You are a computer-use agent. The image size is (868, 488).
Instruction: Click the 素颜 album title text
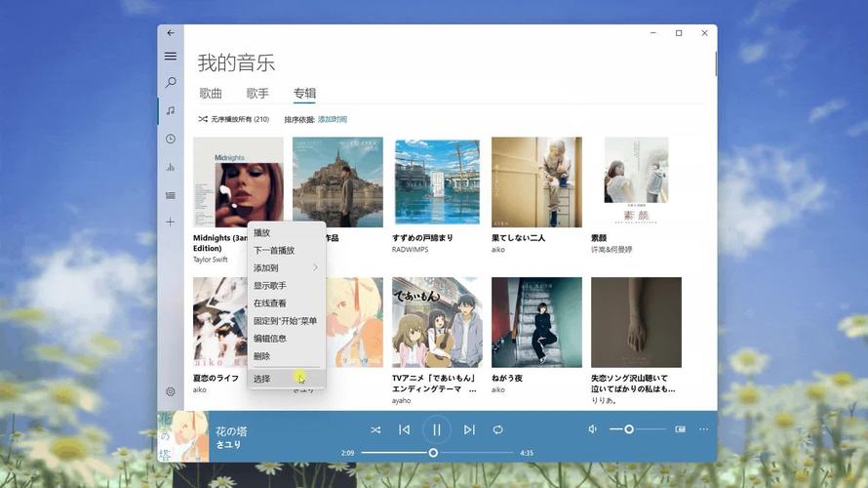tap(599, 237)
